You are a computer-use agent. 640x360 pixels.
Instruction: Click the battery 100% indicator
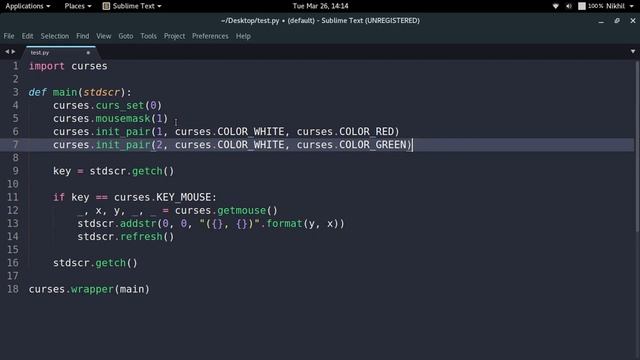tap(591, 6)
